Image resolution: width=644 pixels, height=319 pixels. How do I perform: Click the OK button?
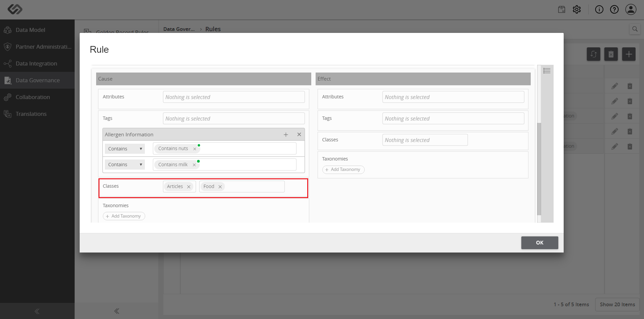click(x=539, y=243)
